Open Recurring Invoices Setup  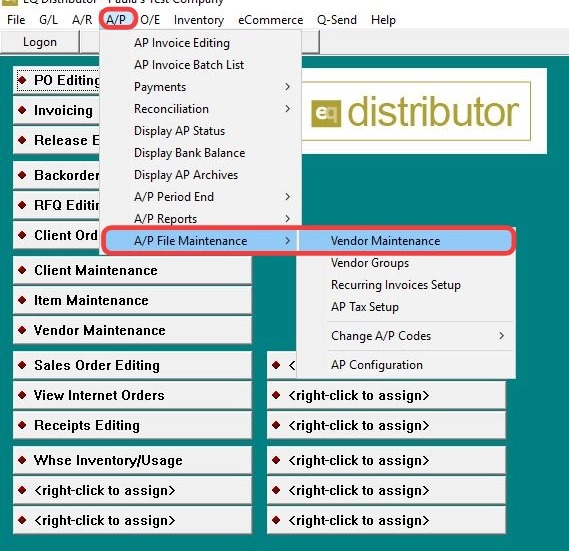click(x=405, y=285)
